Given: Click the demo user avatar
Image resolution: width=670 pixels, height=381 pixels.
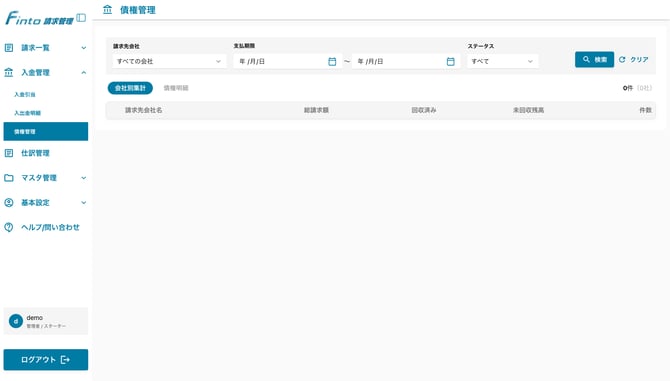Looking at the screenshot, I should (x=16, y=321).
